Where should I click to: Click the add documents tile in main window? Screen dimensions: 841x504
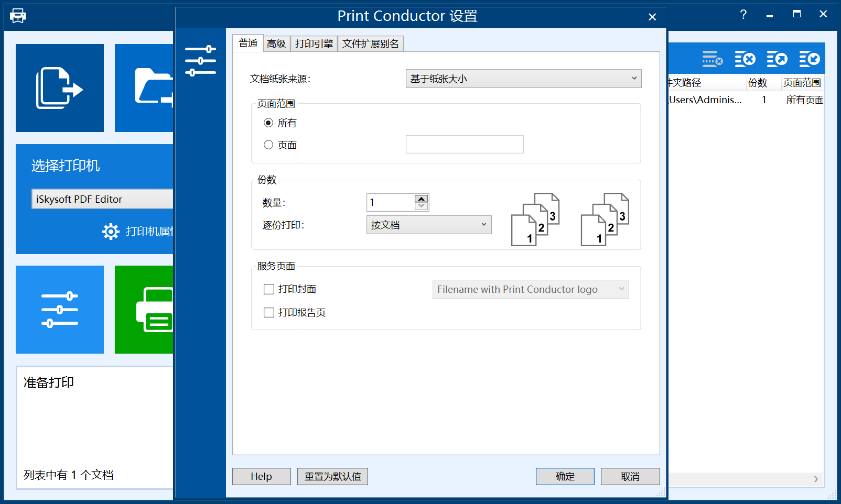point(60,88)
